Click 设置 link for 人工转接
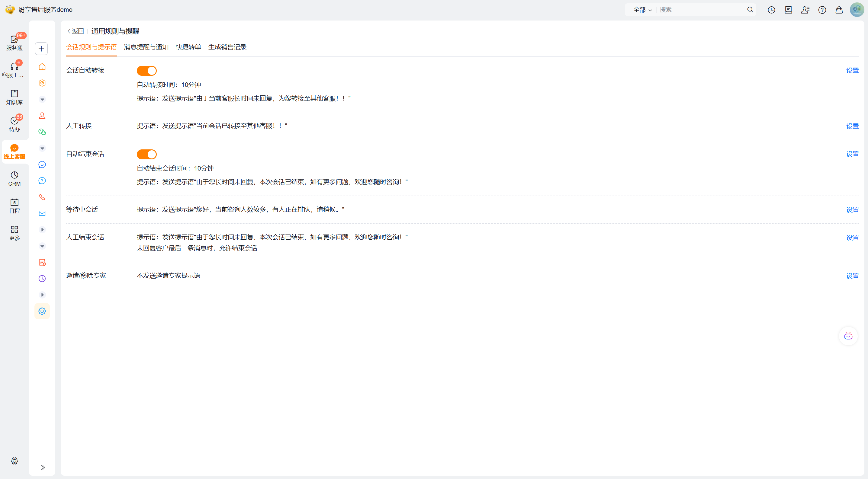This screenshot has width=868, height=479. tap(852, 126)
